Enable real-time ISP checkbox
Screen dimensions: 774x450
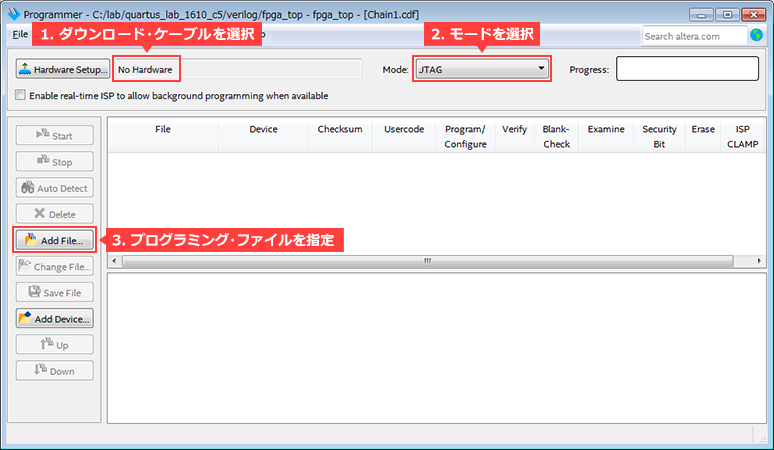pyautogui.click(x=20, y=95)
